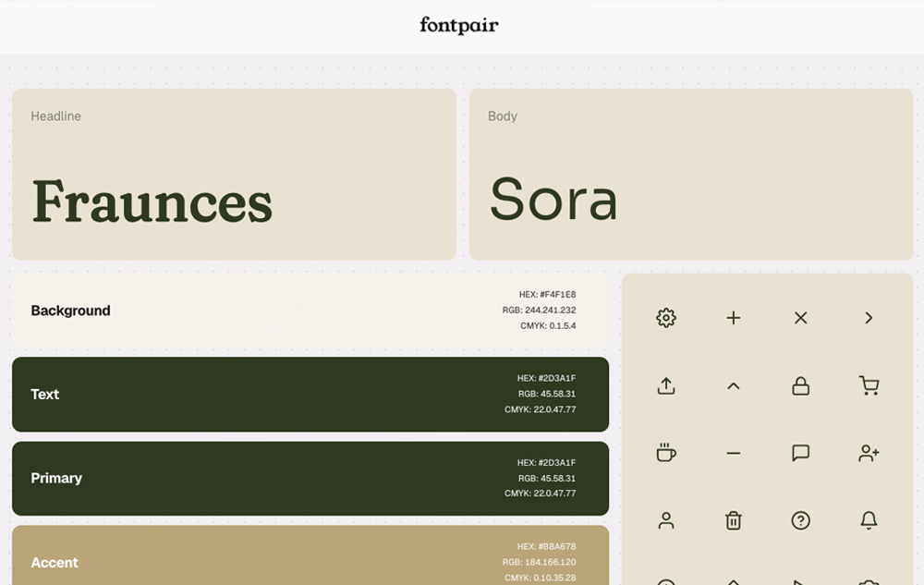Click the question mark help icon
924x585 pixels.
point(800,520)
